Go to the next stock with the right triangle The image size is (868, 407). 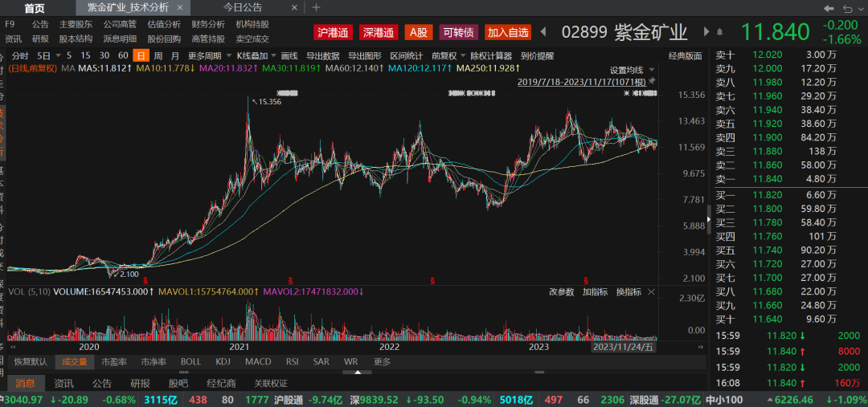(x=706, y=32)
